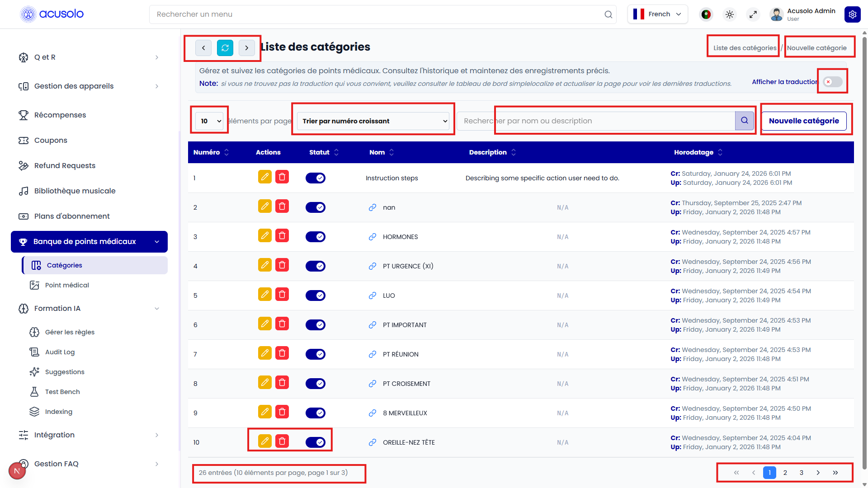Turn off status for OREILLE-NEZ TÊTE
The height and width of the screenshot is (488, 868).
[x=316, y=442]
